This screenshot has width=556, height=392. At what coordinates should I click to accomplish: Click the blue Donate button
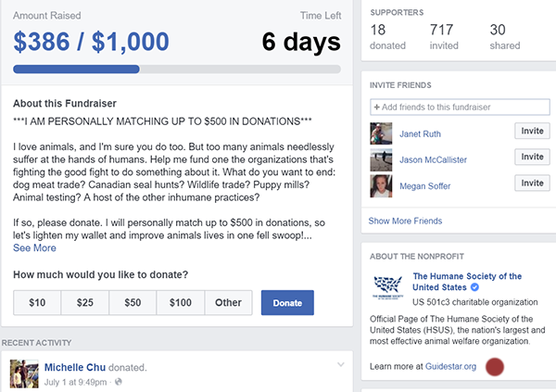[287, 303]
